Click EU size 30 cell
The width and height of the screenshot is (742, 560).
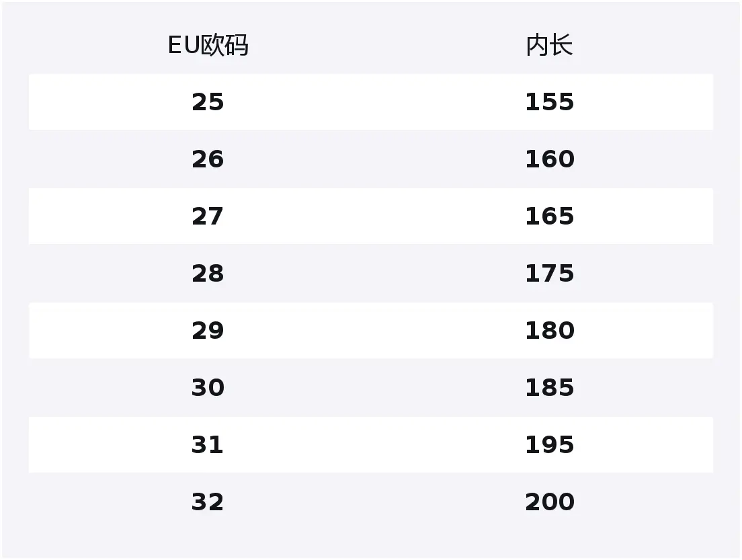tap(208, 388)
